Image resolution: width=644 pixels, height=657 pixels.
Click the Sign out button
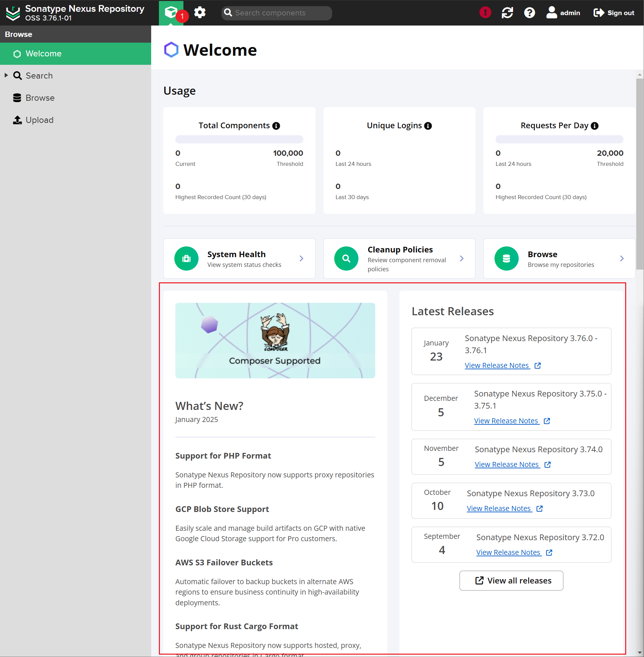tap(613, 13)
